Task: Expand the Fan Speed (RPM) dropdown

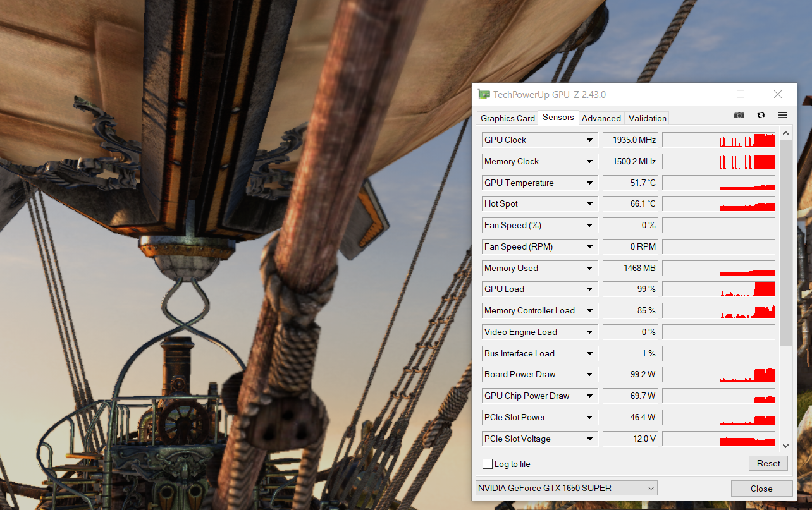Action: coord(589,246)
